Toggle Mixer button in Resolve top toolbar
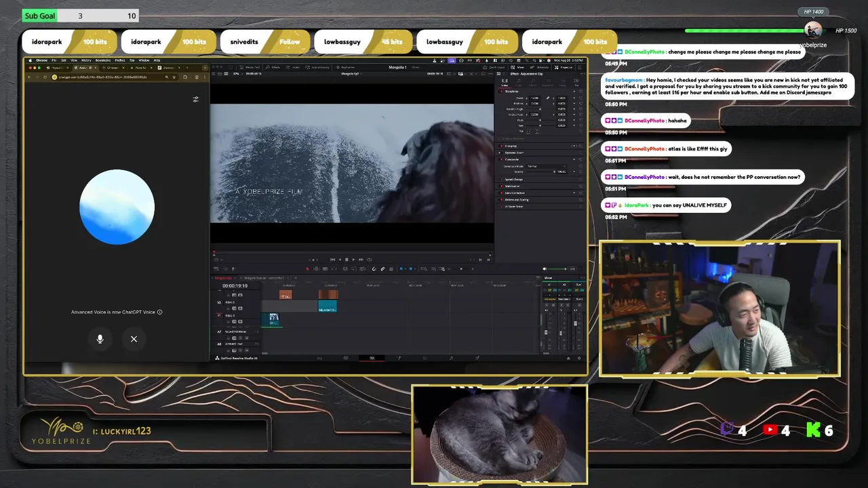868x488 pixels. click(x=517, y=67)
